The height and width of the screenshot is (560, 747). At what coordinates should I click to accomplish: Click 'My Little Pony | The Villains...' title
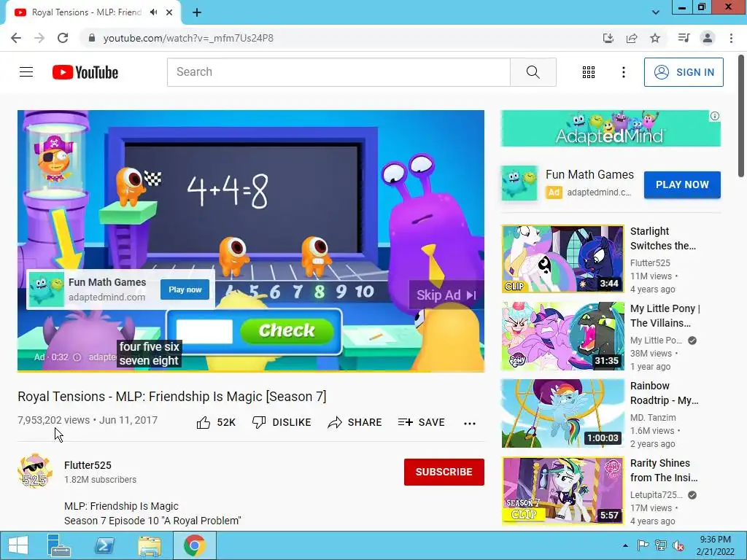(x=665, y=316)
